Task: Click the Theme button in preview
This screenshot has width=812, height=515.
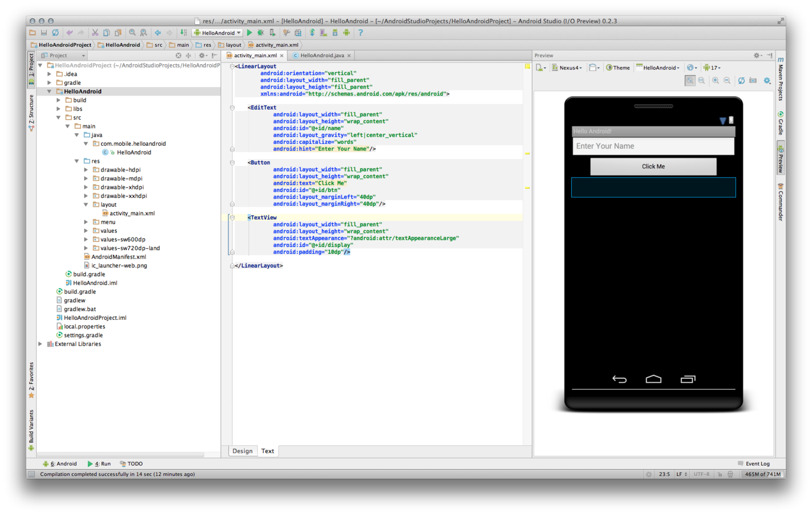Action: [618, 68]
